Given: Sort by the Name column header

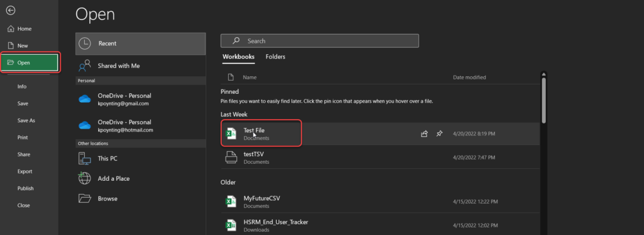Looking at the screenshot, I should [250, 77].
